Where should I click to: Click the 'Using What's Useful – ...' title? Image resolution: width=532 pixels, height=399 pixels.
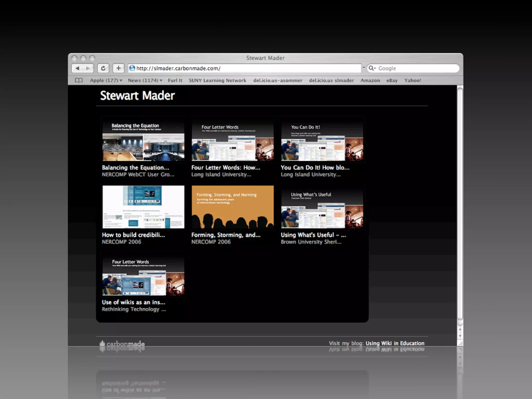313,235
